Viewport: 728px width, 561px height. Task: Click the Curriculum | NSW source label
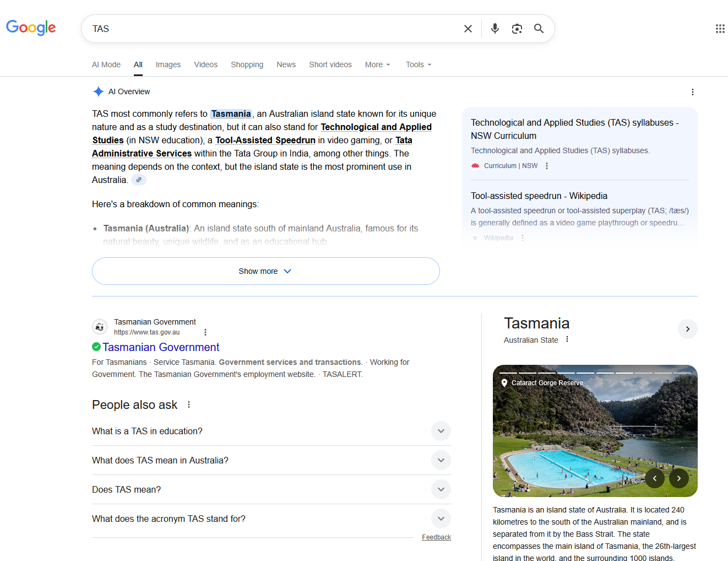point(511,166)
